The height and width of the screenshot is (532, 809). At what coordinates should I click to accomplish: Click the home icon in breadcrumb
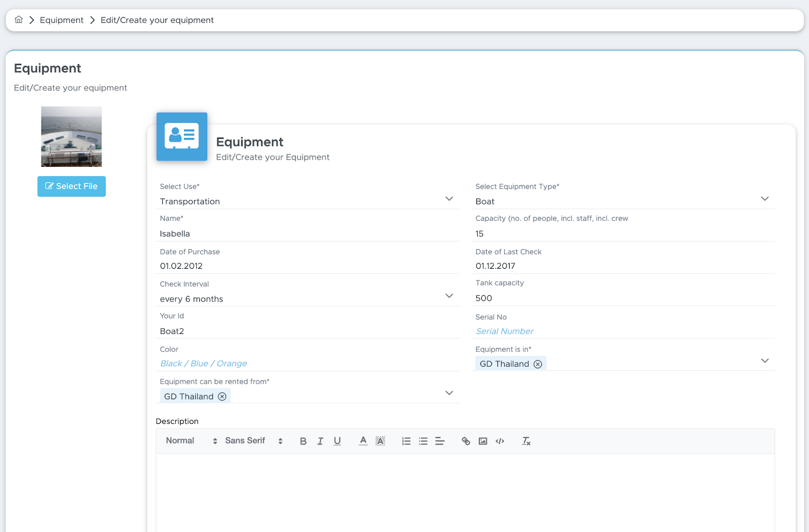point(19,20)
